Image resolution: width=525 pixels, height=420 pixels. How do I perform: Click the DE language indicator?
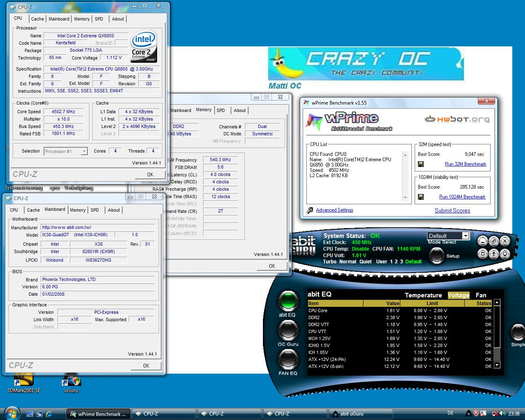tap(450, 413)
